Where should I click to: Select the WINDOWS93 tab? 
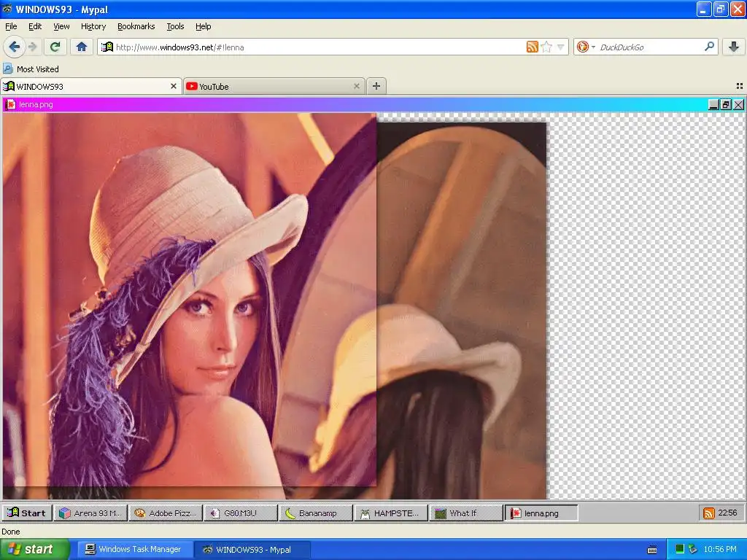click(90, 86)
